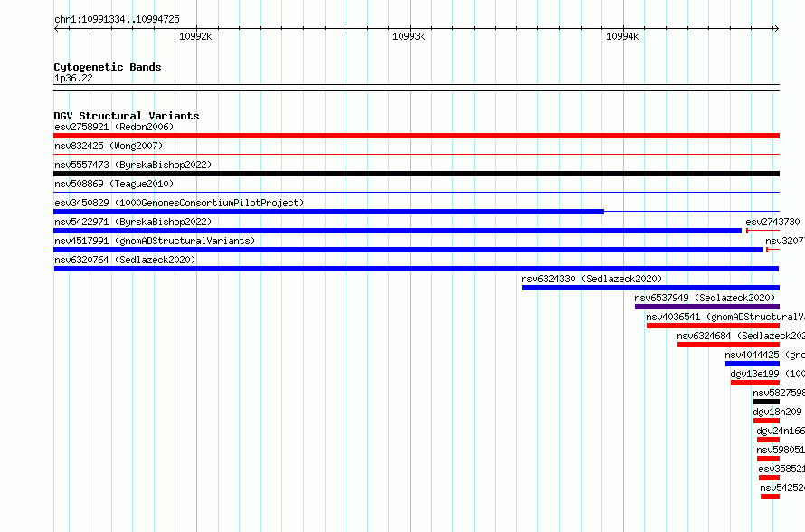This screenshot has width=805, height=532.
Task: Click the Cytogenetic Bands track title
Action: pos(108,67)
